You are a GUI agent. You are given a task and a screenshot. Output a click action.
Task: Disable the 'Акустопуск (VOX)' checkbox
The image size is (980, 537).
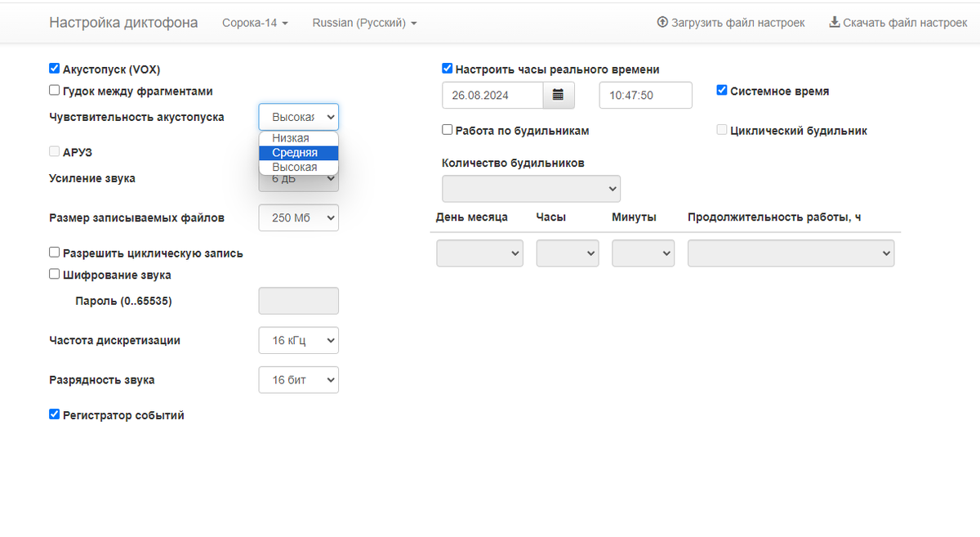pos(54,69)
